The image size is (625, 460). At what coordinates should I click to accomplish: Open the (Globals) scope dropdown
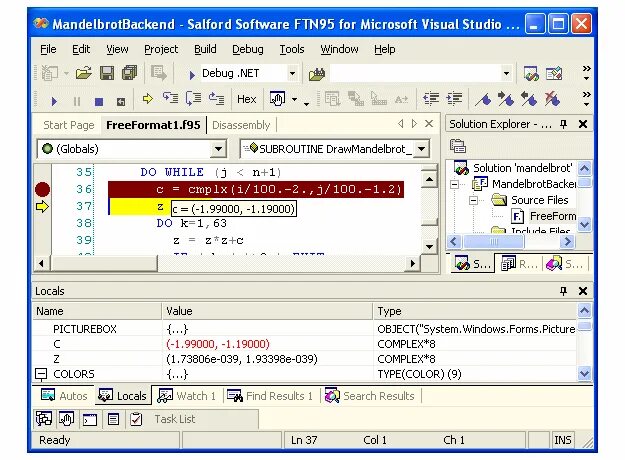click(218, 149)
